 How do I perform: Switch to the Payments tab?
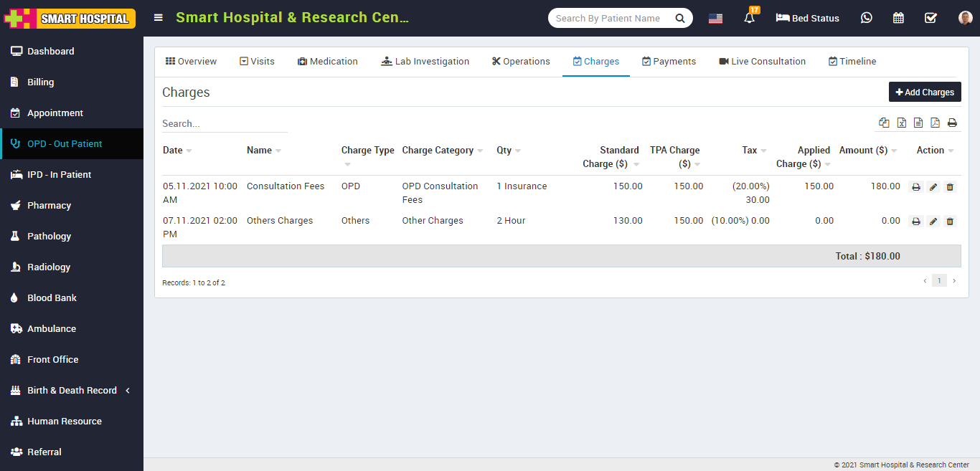pyautogui.click(x=669, y=62)
